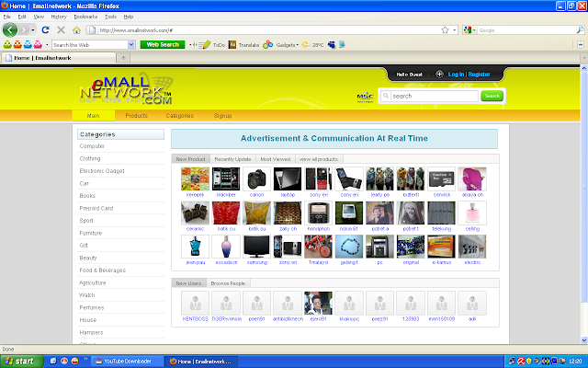Screen dimensions: 588x368
Task: Expand the Search the Web combo box
Action: (x=130, y=45)
